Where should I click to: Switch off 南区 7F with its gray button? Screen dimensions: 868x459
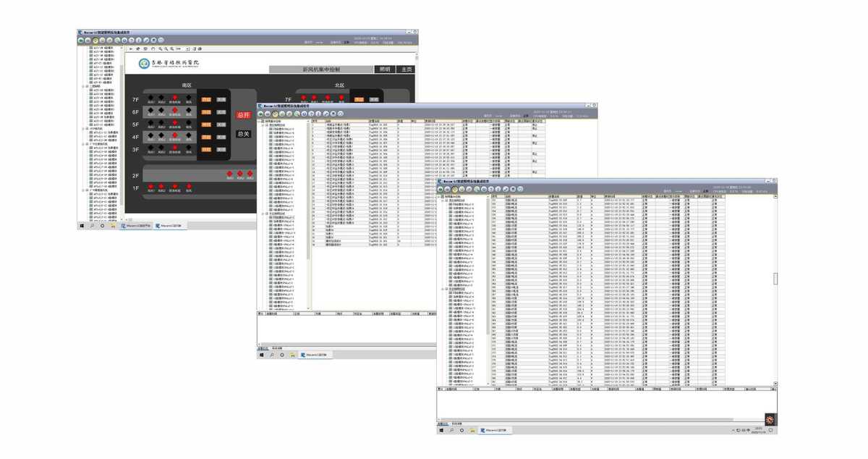coord(221,99)
